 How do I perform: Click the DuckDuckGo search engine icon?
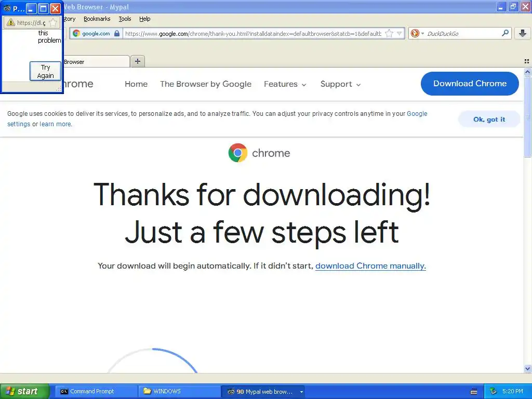click(x=415, y=33)
